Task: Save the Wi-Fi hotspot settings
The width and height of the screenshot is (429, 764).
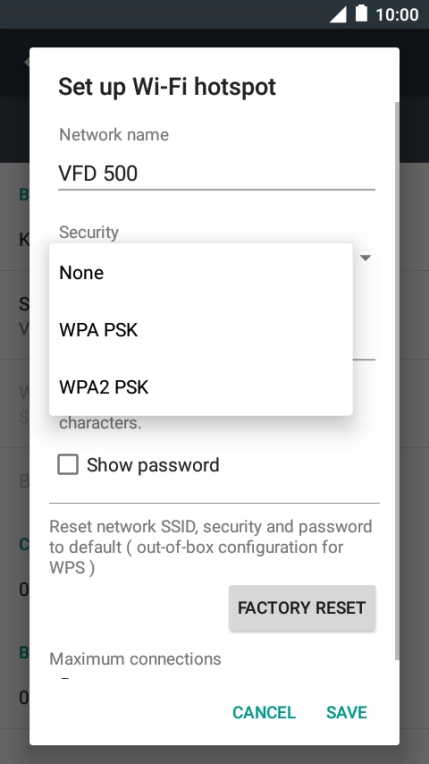Action: (x=347, y=712)
